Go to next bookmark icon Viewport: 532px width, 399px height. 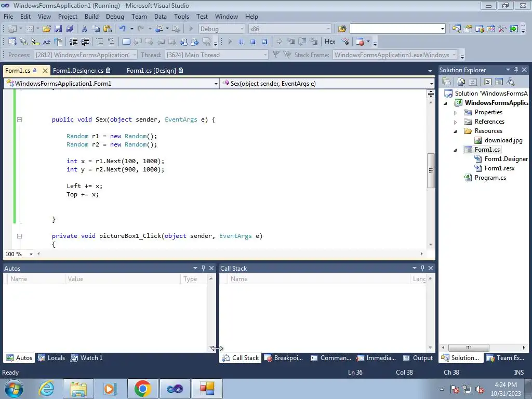point(149,42)
